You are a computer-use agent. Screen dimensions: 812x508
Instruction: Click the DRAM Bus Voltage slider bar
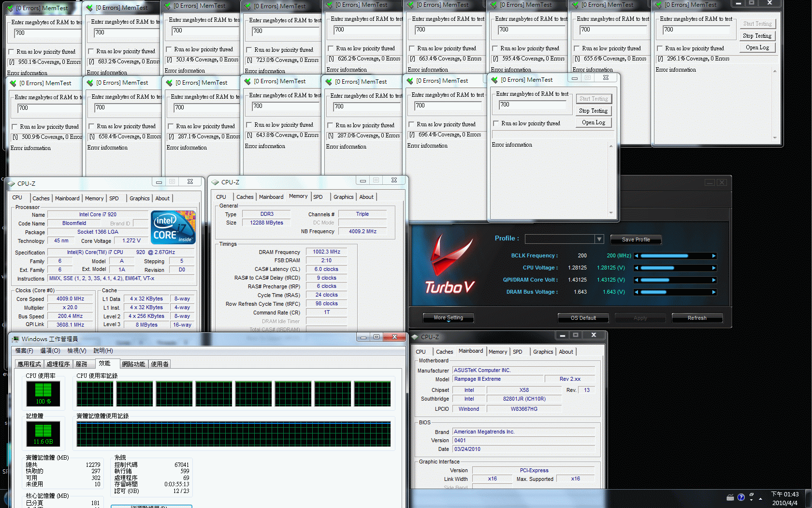click(675, 292)
